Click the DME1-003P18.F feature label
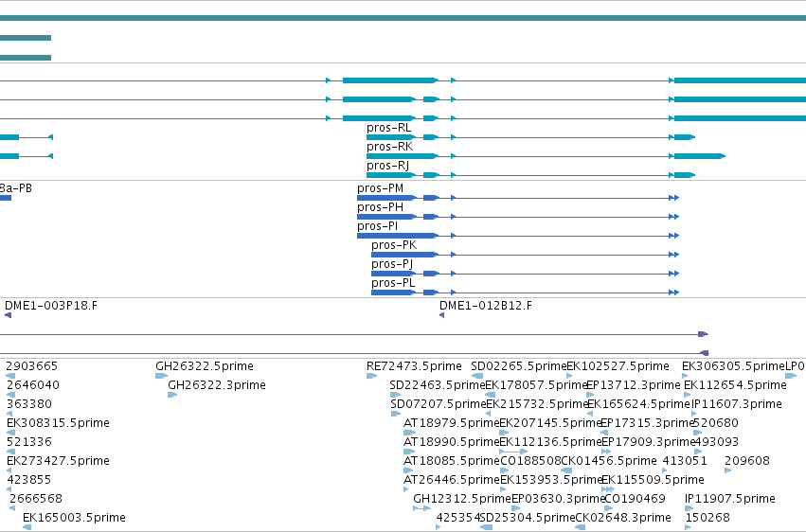The height and width of the screenshot is (532, 806). [x=51, y=306]
